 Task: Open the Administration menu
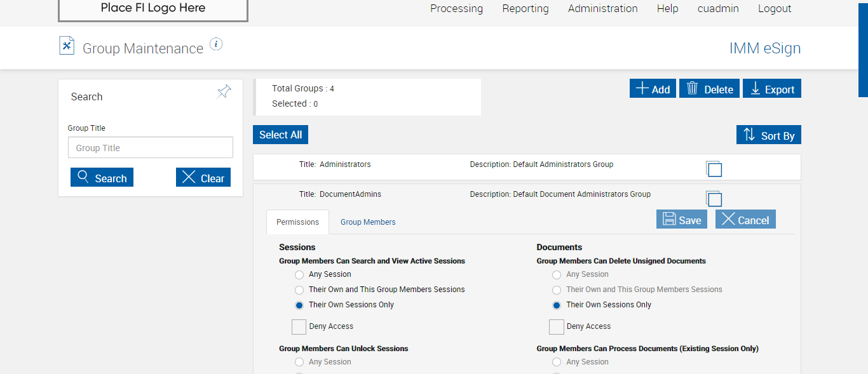(602, 9)
